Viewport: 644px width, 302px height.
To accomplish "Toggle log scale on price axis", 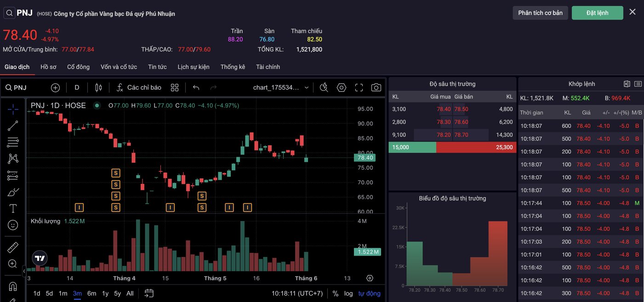I will coord(348,293).
